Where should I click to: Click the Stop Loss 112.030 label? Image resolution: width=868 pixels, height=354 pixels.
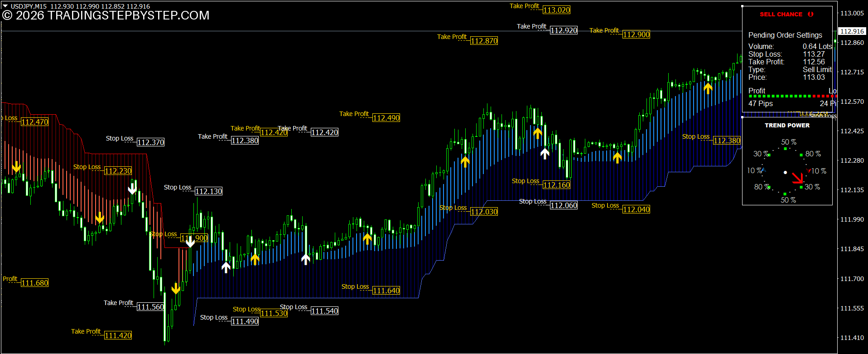point(468,210)
